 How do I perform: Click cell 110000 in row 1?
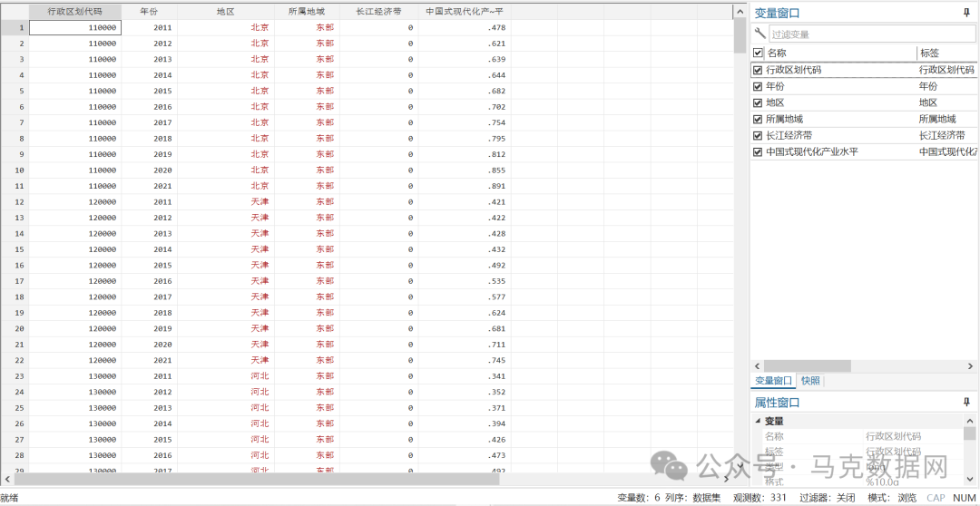coord(75,27)
